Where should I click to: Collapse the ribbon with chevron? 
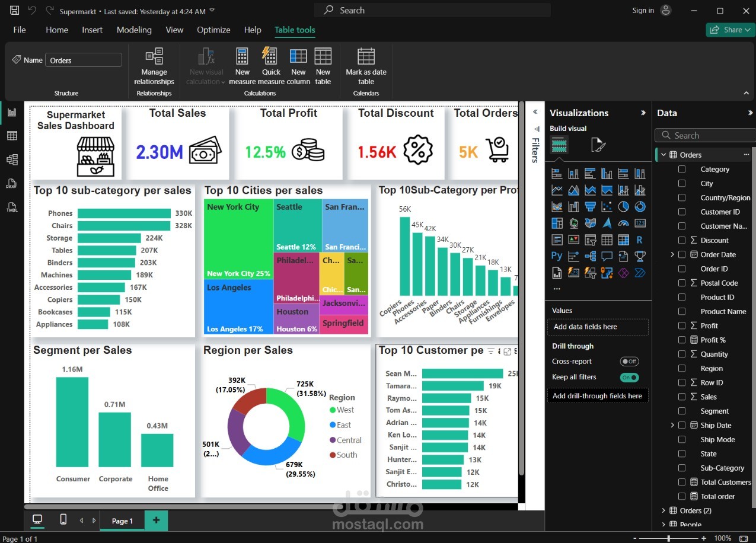[746, 93]
